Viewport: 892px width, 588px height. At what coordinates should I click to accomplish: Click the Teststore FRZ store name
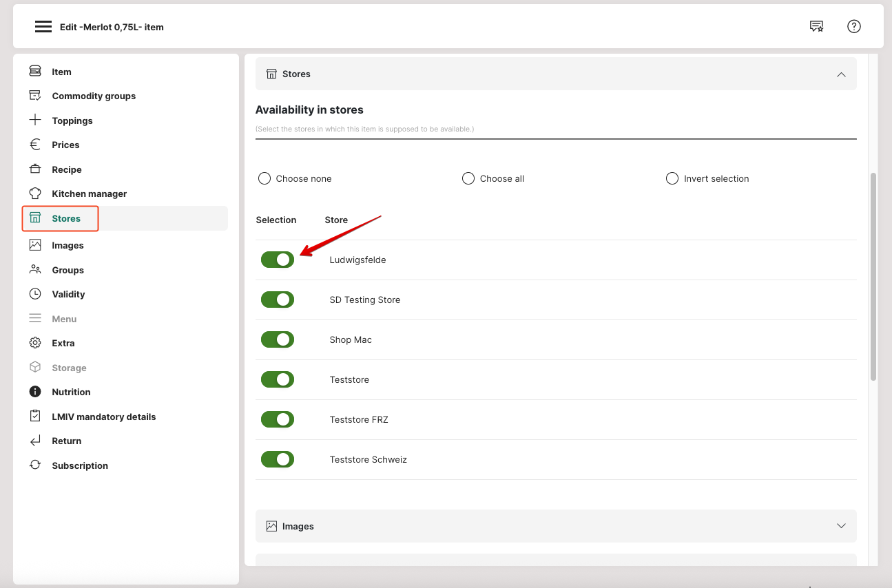pos(359,419)
